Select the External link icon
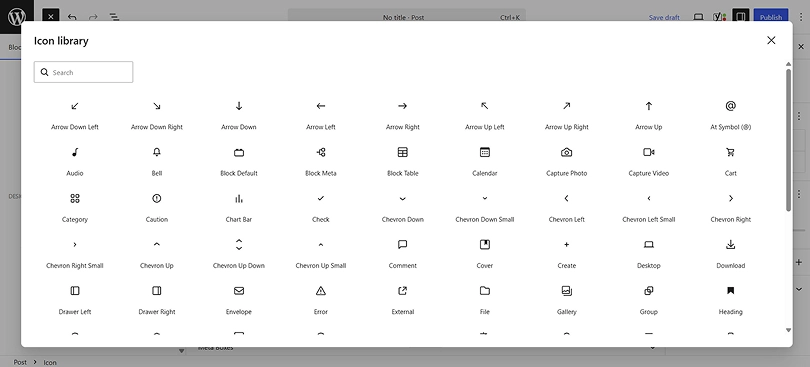Screen dimensions: 810x367 point(402,291)
